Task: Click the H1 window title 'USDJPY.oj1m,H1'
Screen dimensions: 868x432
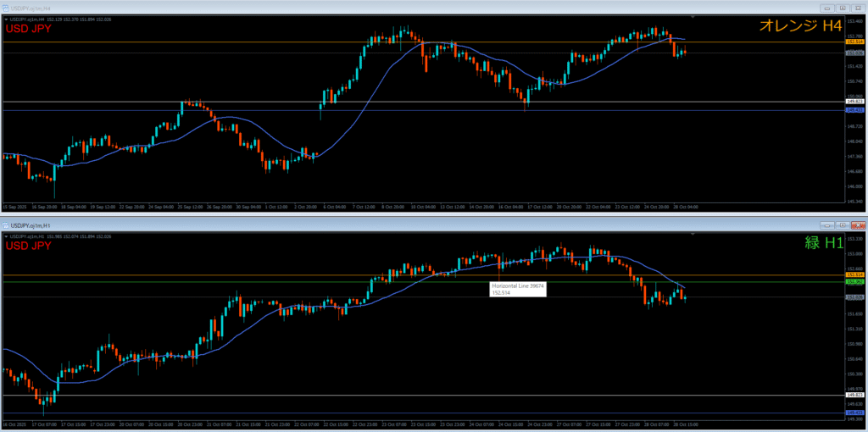Action: click(x=31, y=226)
